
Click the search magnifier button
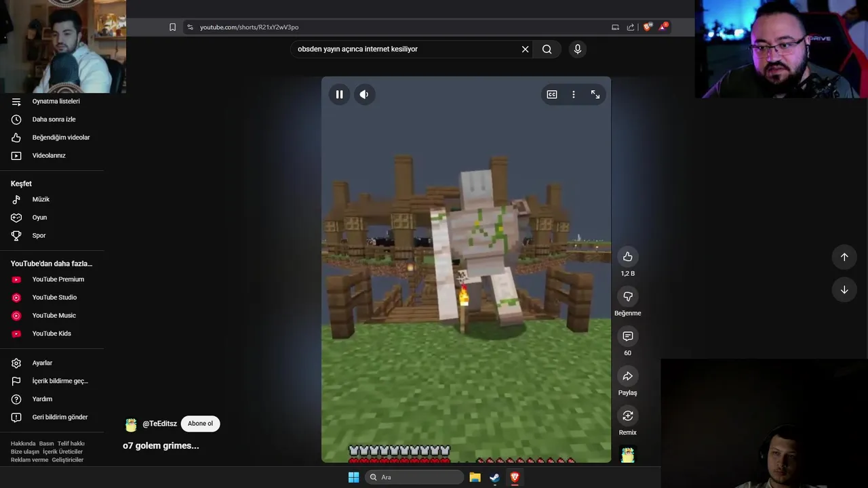[547, 49]
